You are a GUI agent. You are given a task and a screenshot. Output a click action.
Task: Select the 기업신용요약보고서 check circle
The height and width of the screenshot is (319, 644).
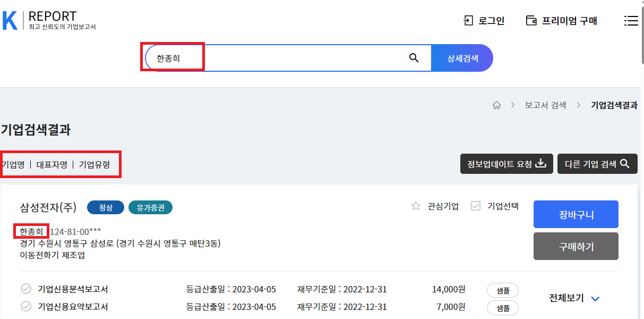coord(25,306)
